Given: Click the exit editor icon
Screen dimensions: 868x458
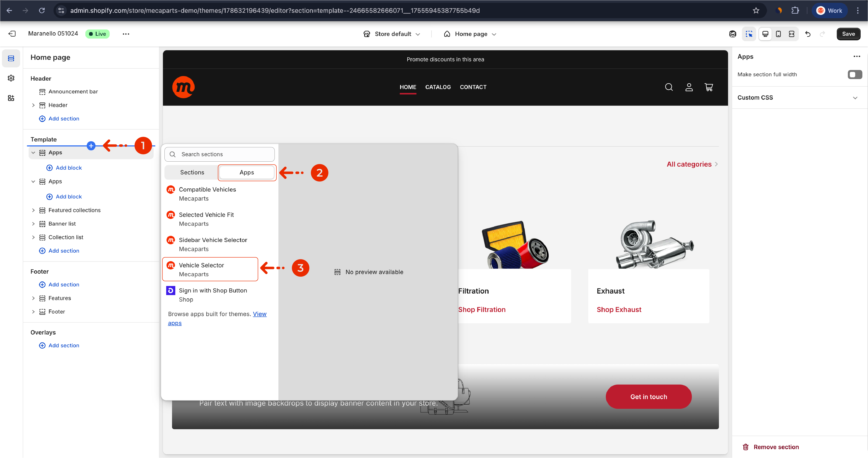Looking at the screenshot, I should 12,34.
